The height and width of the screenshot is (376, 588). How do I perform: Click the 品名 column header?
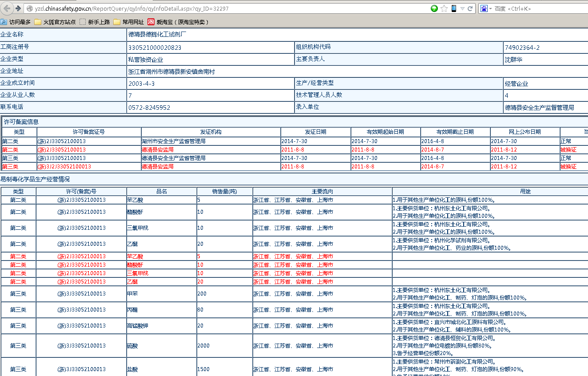(x=162, y=192)
